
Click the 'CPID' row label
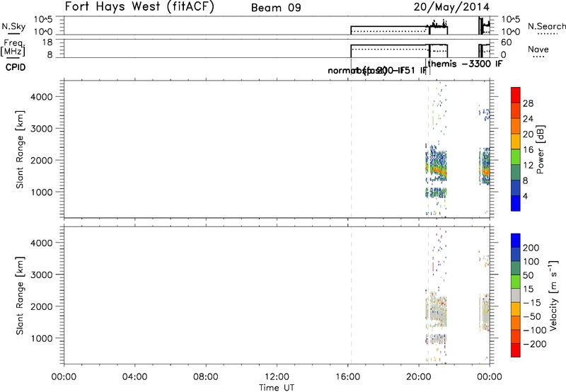click(16, 67)
